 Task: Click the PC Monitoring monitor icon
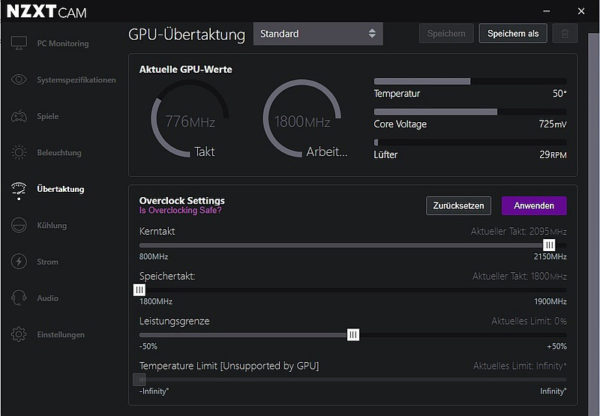pos(19,43)
